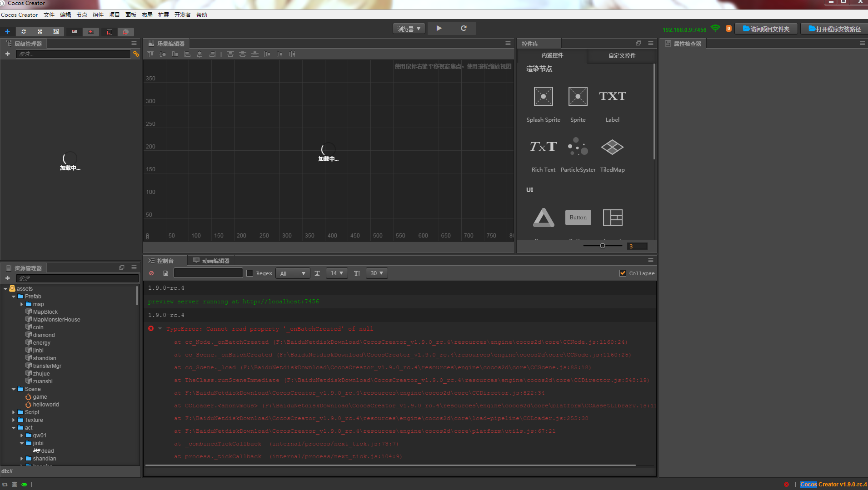Click the wifi icon next to the IP address

[x=715, y=29]
